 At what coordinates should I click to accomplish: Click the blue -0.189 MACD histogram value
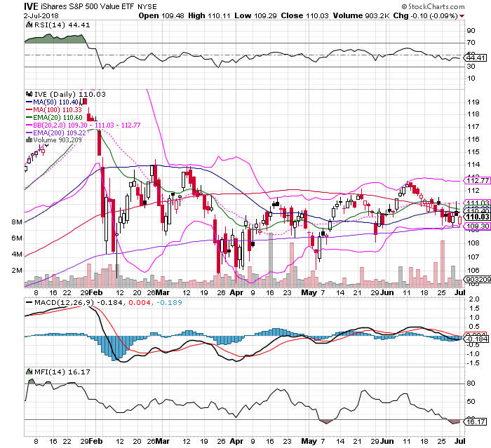pyautogui.click(x=169, y=303)
